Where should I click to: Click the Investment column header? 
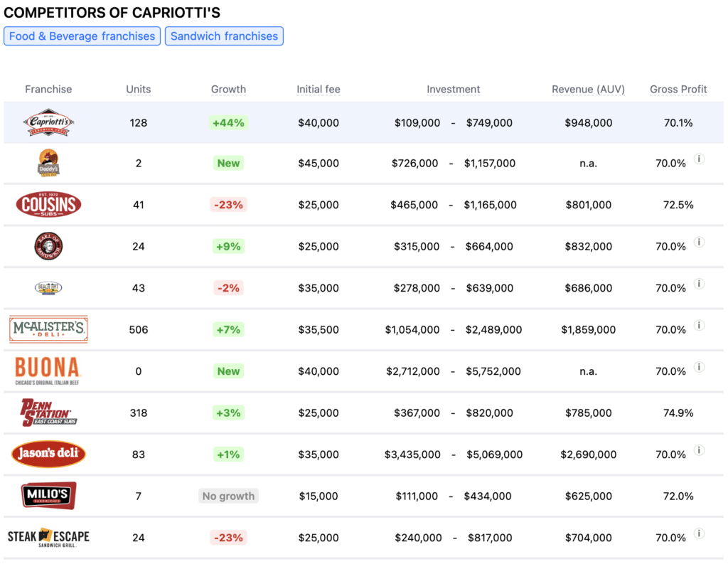(453, 89)
